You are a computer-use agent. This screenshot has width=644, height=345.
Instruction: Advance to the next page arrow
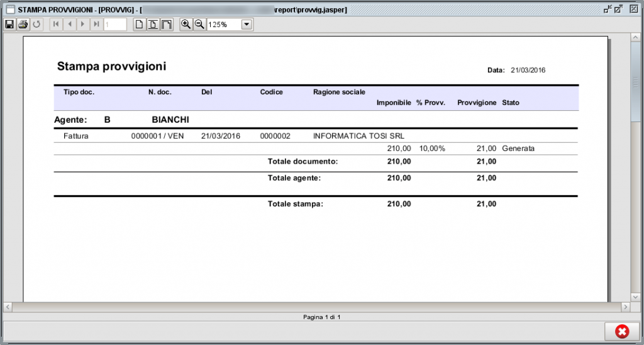pos(82,25)
